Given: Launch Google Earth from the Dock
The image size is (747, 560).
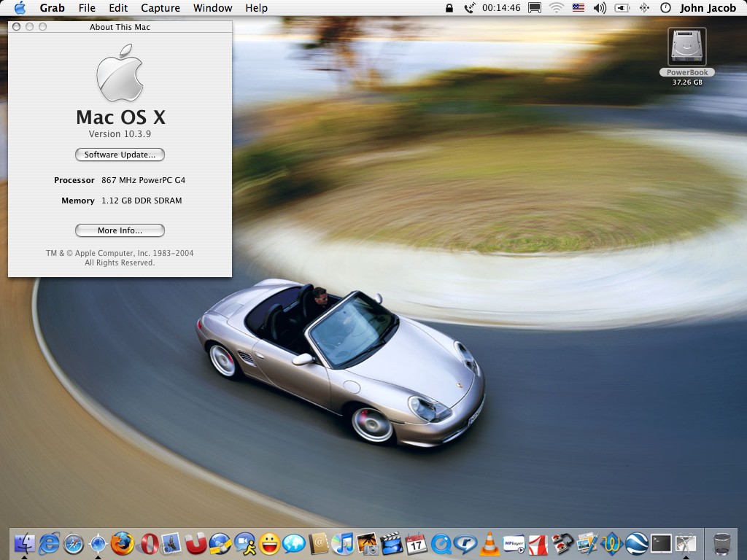Looking at the screenshot, I should (x=636, y=543).
